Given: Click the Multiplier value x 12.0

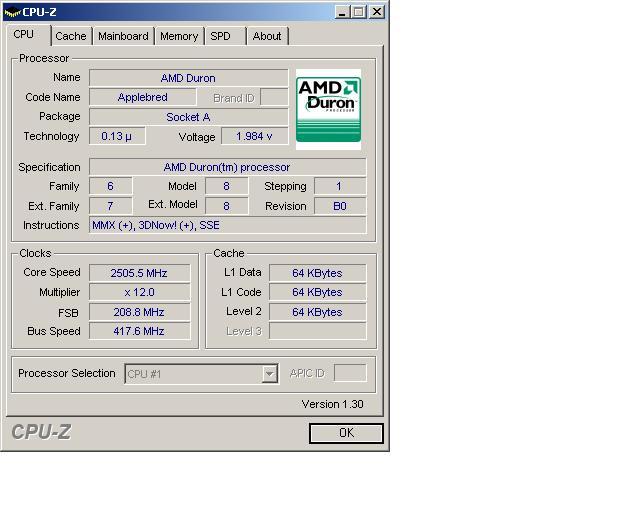Looking at the screenshot, I should tap(140, 292).
